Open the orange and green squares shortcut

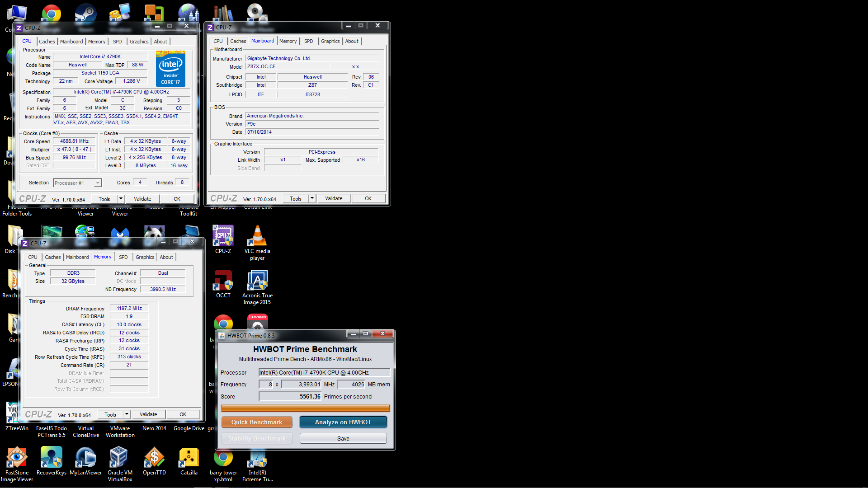154,13
